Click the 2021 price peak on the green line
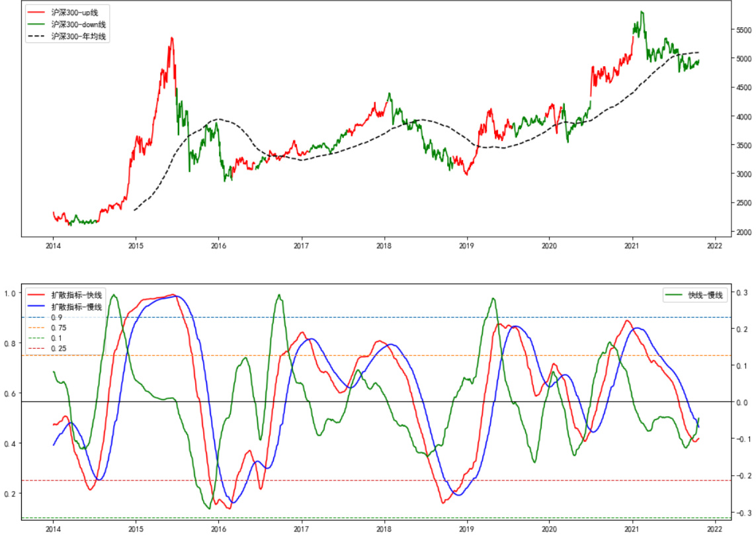 click(x=642, y=12)
